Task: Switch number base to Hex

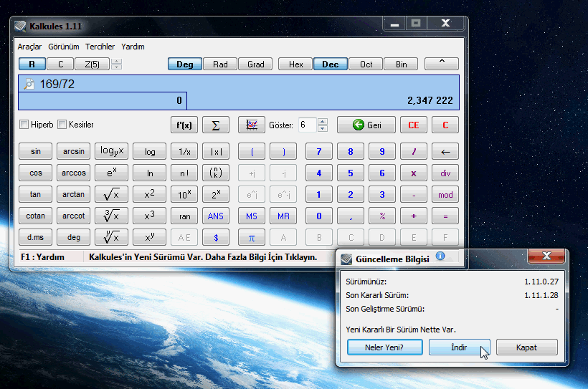Action: click(295, 64)
